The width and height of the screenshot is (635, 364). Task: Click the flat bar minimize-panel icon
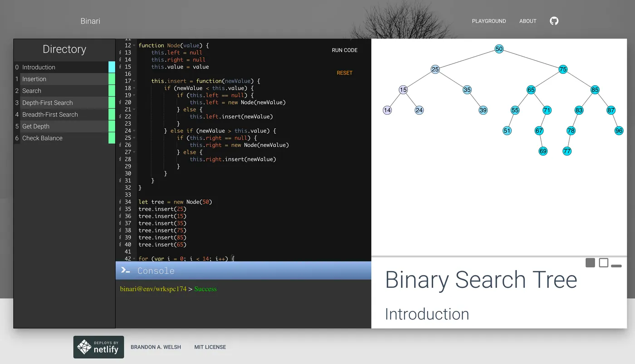[x=616, y=266]
